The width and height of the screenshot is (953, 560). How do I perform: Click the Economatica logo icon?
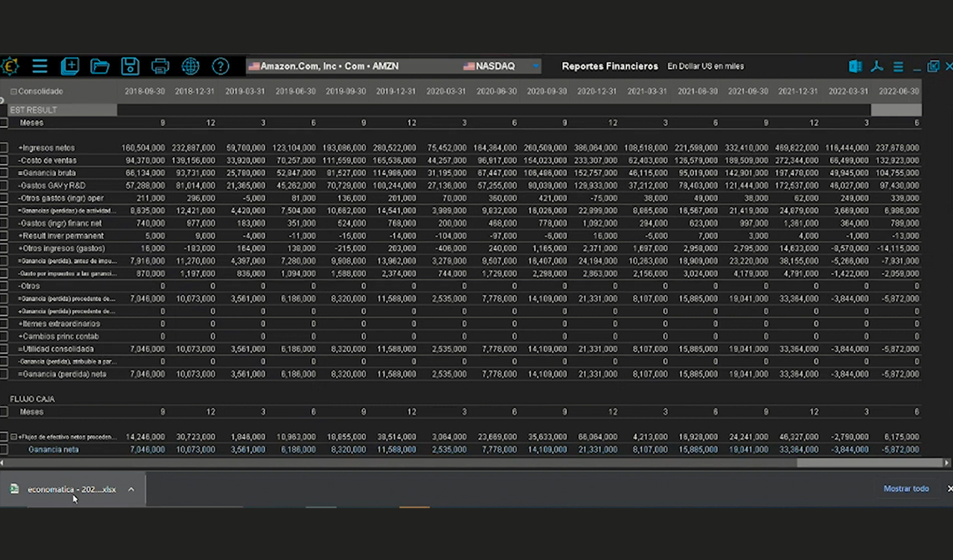tap(10, 66)
